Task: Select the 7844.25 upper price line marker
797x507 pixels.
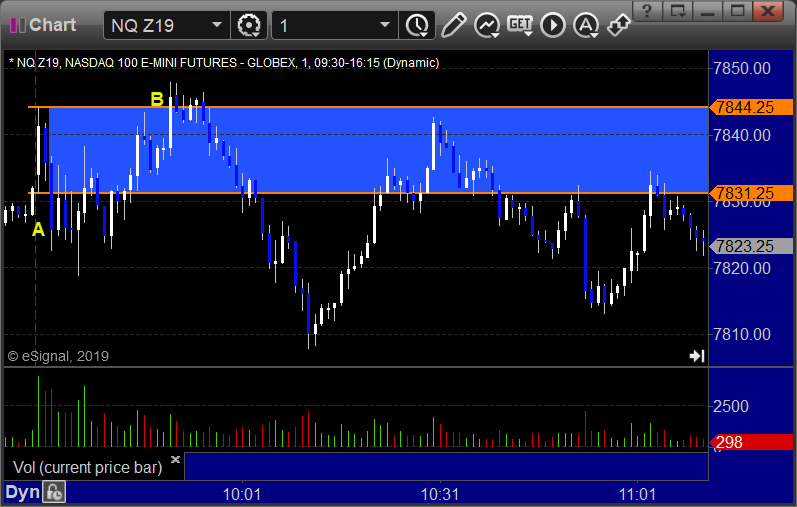Action: [751, 107]
